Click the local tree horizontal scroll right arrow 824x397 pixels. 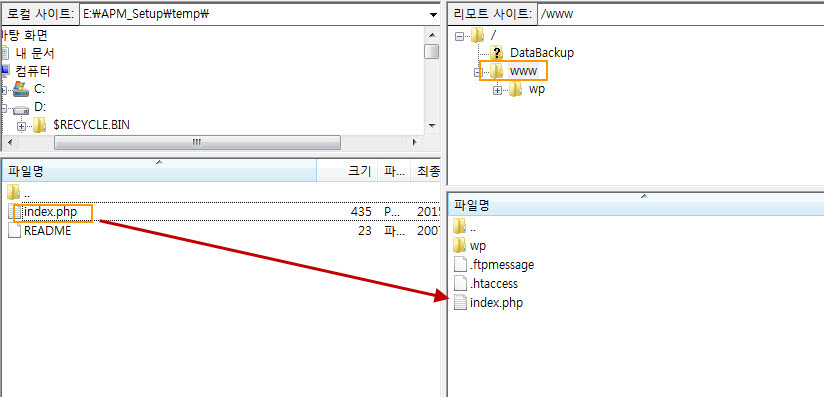point(415,142)
